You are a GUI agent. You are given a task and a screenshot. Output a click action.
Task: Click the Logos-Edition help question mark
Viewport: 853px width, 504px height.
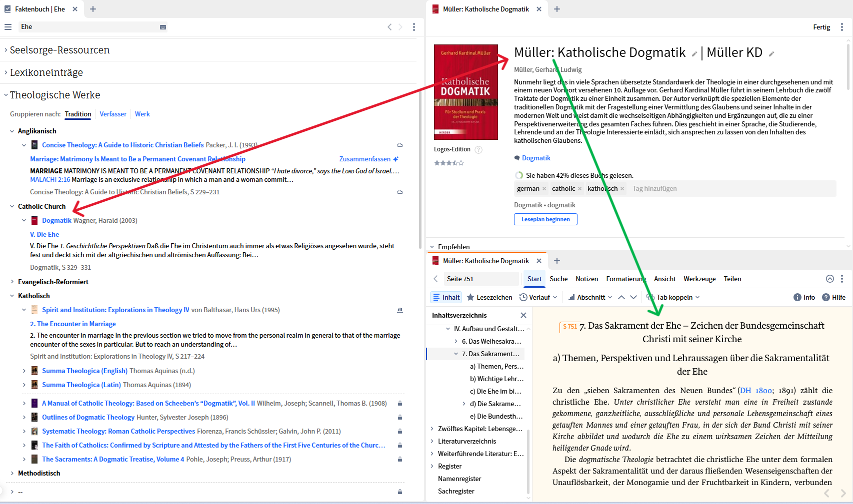pyautogui.click(x=478, y=149)
